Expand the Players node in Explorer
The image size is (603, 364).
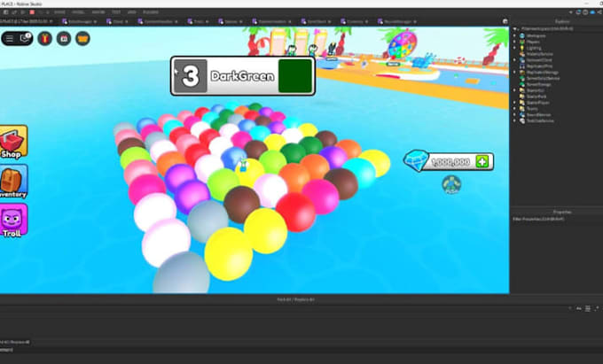coord(514,42)
